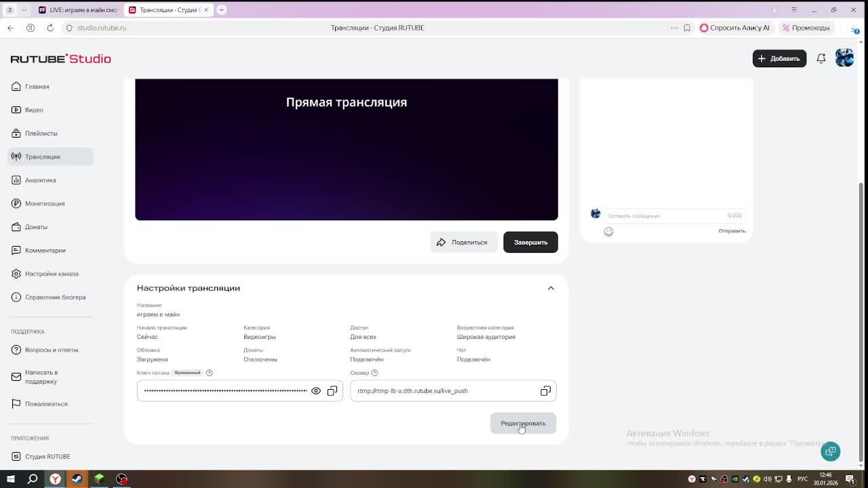Open the support chat floating widget
The image size is (868, 488).
pos(830,451)
